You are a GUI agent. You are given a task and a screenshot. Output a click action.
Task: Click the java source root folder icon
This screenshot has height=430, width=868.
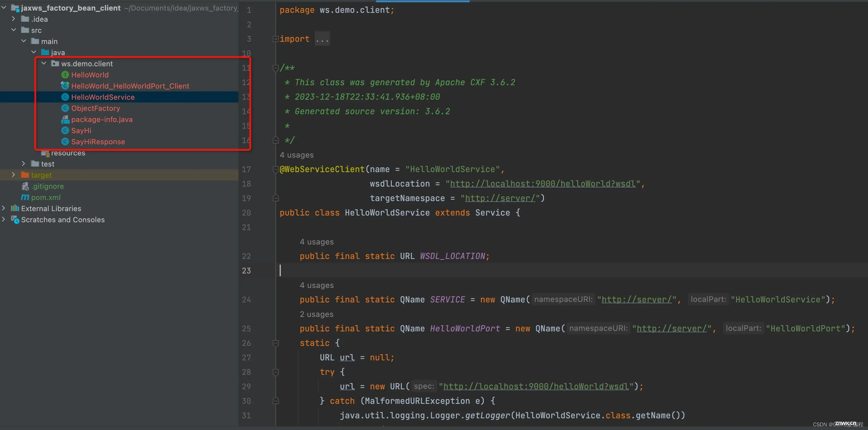45,52
